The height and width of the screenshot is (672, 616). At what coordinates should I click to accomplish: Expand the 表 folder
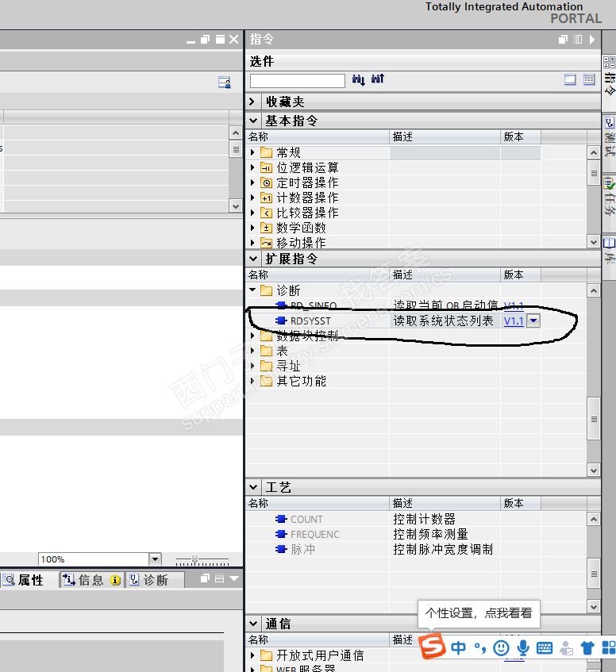tap(252, 351)
